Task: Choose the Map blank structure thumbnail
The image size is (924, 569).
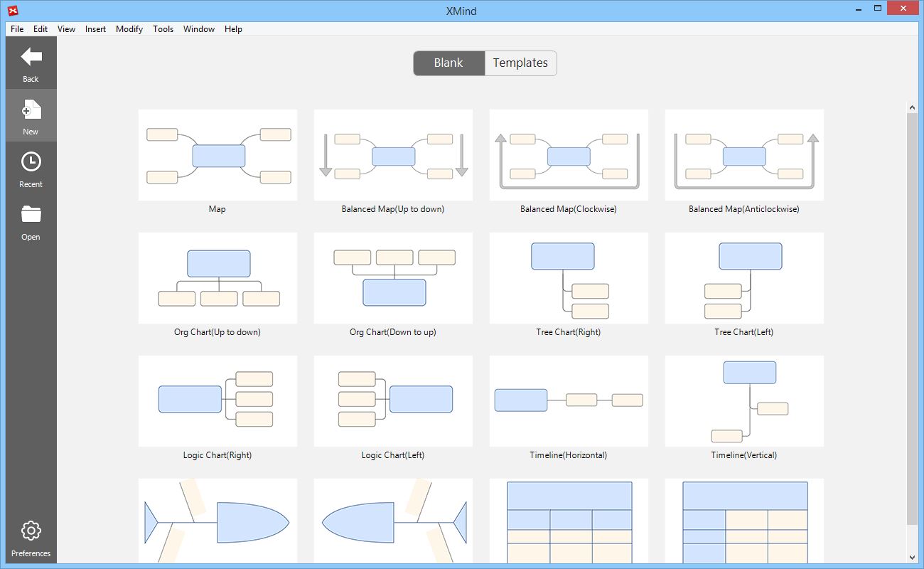Action: pos(217,155)
